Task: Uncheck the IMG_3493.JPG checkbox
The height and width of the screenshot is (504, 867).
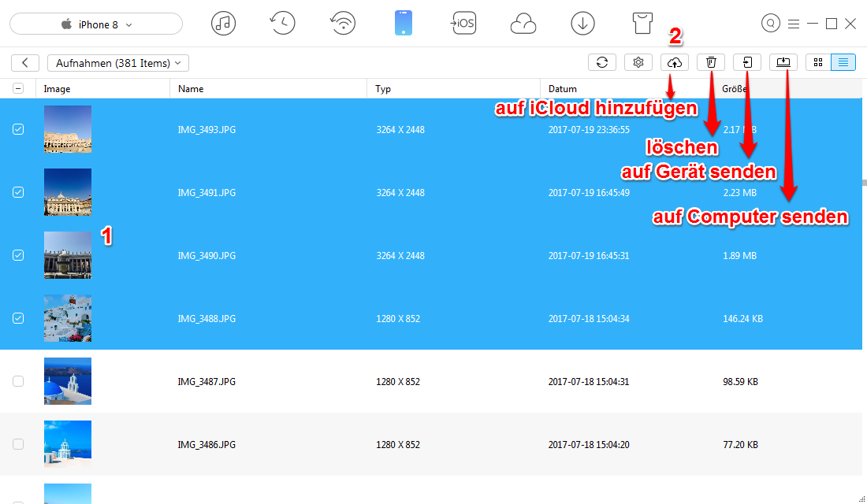Action: (x=18, y=129)
